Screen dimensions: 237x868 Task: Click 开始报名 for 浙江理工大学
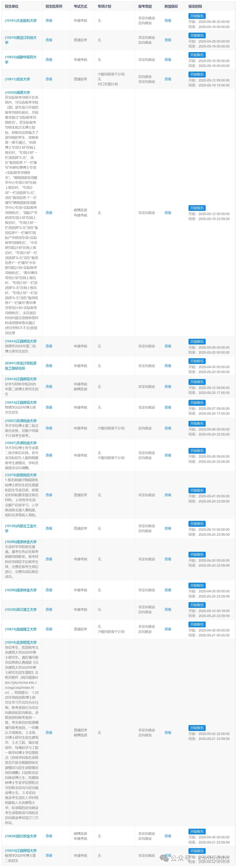197,605
